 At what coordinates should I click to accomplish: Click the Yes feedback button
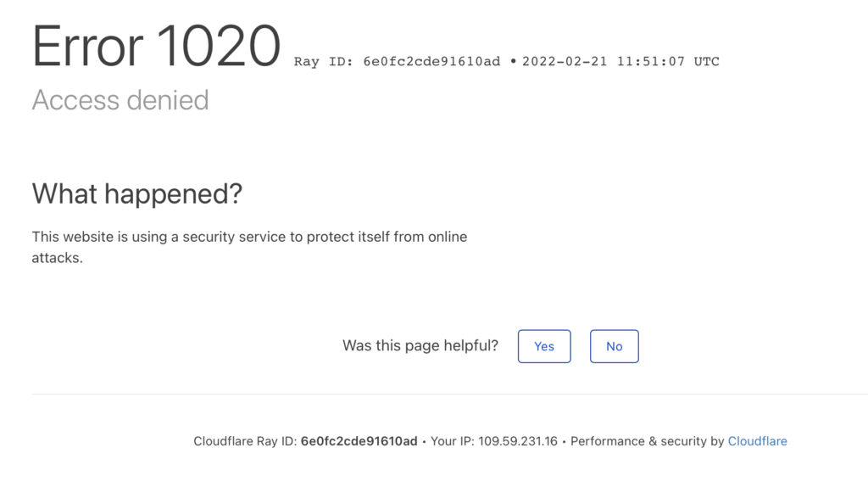[544, 346]
